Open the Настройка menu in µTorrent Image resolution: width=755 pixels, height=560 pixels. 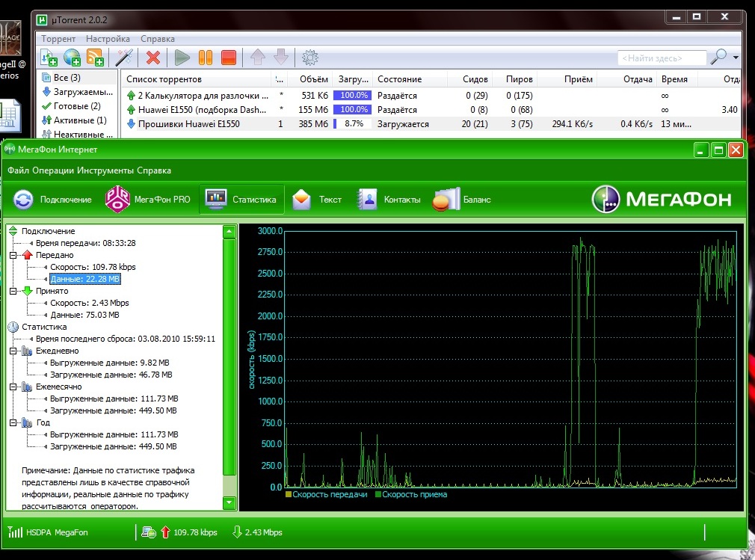pos(108,39)
